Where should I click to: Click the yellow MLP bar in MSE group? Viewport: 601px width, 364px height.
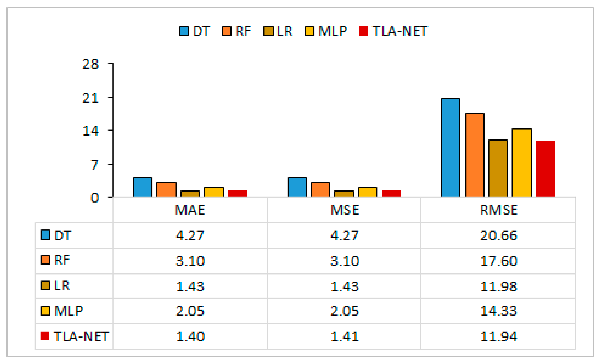click(x=368, y=192)
